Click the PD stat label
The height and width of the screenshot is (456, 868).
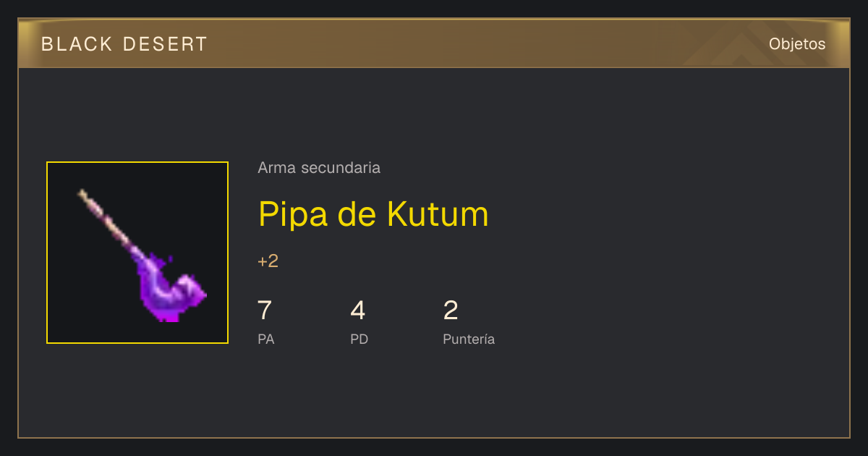[359, 339]
